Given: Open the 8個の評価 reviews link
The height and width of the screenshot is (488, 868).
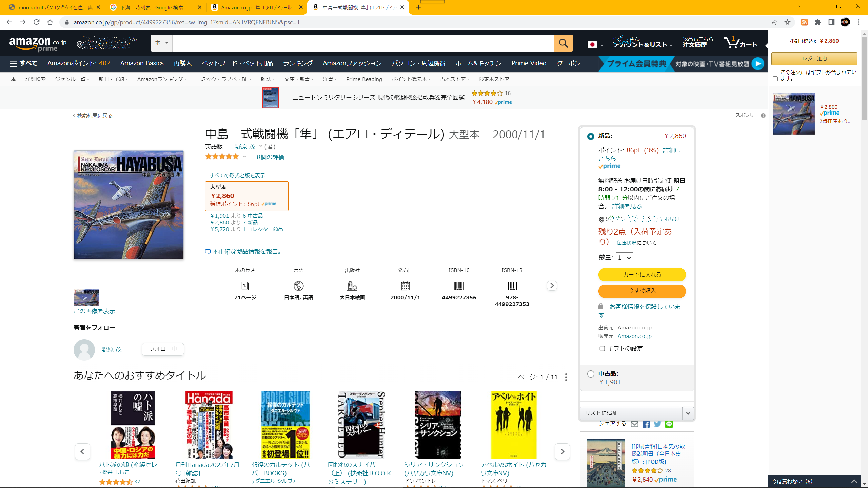Looking at the screenshot, I should [270, 157].
